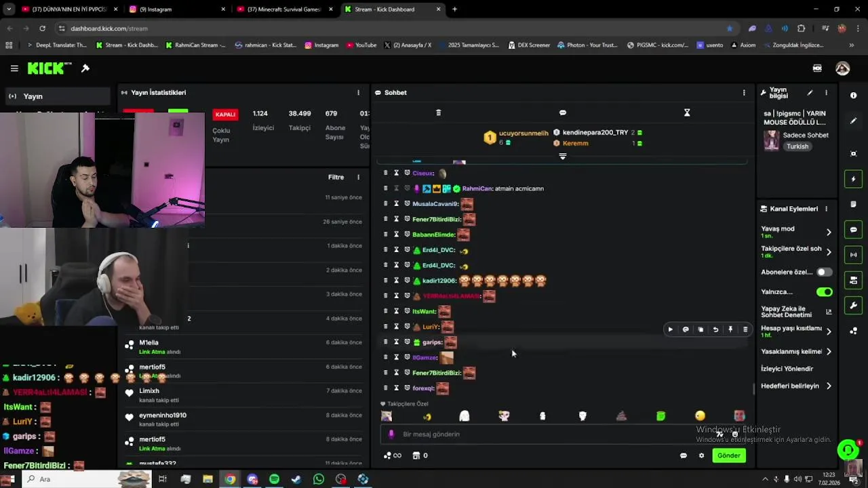Image resolution: width=868 pixels, height=488 pixels.
Task: Switch to the Instagram browser tab
Action: [176, 9]
